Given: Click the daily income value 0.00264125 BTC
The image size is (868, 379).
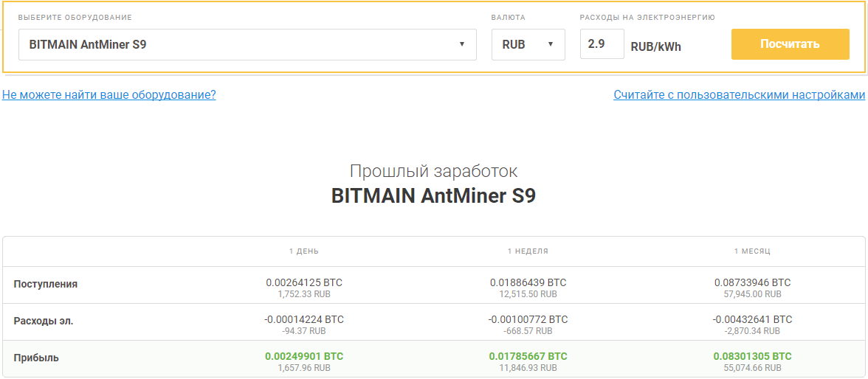Looking at the screenshot, I should click(304, 282).
